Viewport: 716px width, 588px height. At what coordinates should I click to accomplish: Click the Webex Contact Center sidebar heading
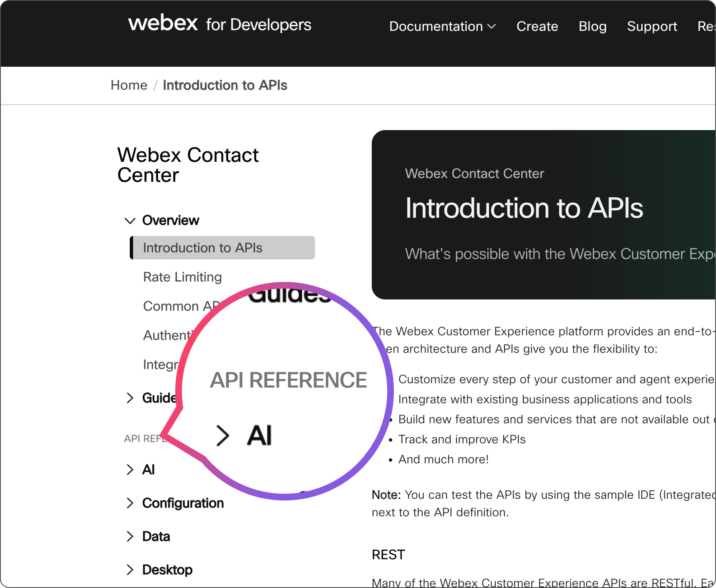click(188, 165)
